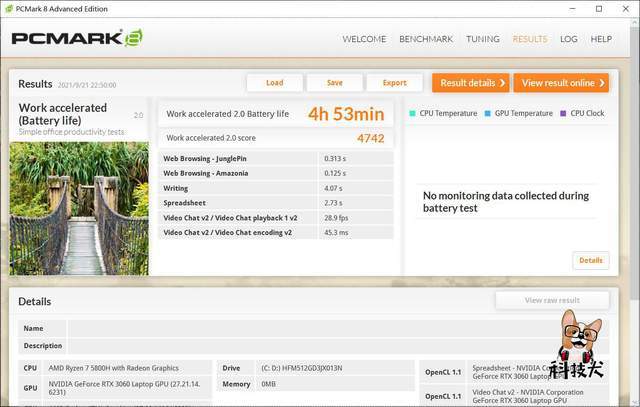Toggle GPU Temperature legend swatch

(x=487, y=113)
